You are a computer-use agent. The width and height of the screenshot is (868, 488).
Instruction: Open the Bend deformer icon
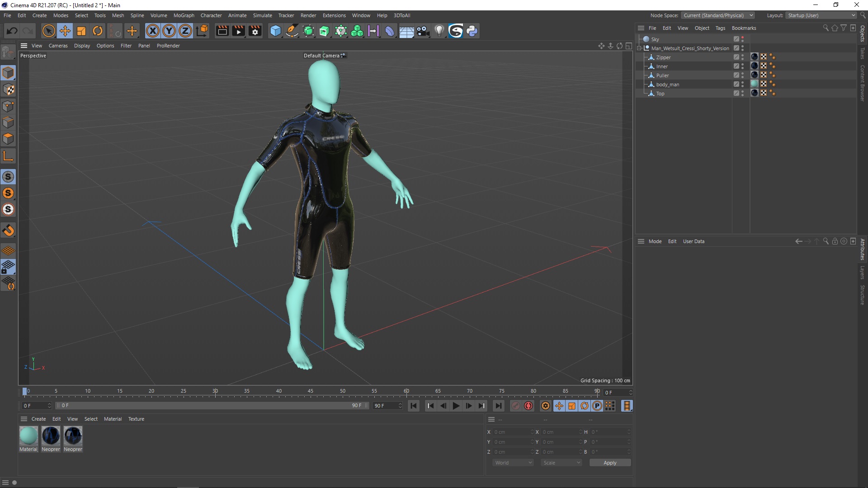point(390,31)
